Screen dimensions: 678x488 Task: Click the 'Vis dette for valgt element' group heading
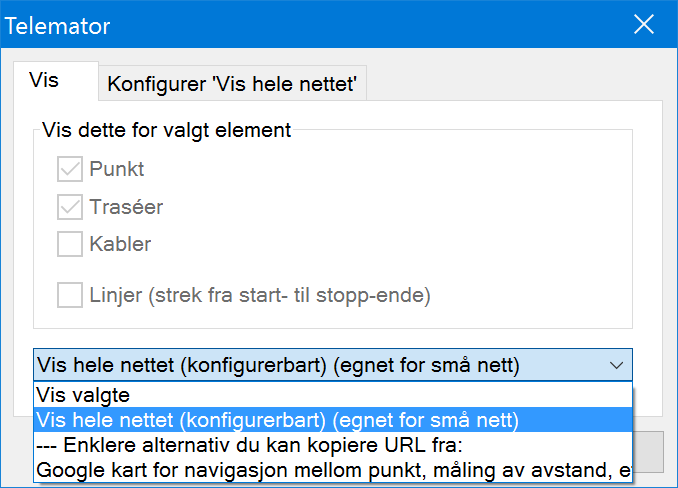166,130
